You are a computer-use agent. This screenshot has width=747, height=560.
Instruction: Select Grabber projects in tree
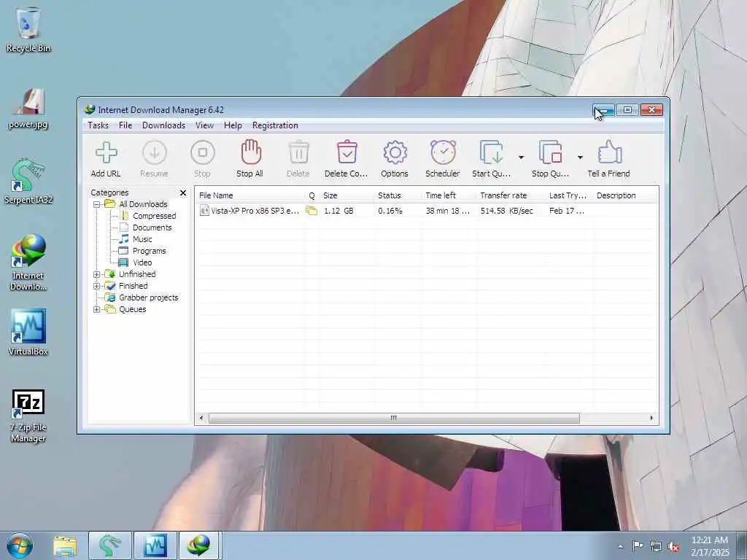pos(148,297)
